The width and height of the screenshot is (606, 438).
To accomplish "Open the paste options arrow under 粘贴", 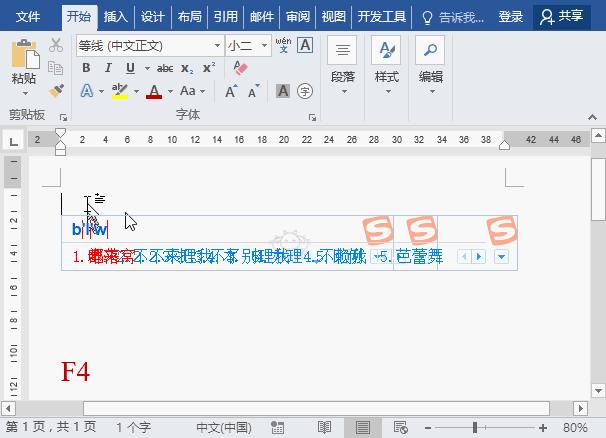I will (25, 93).
